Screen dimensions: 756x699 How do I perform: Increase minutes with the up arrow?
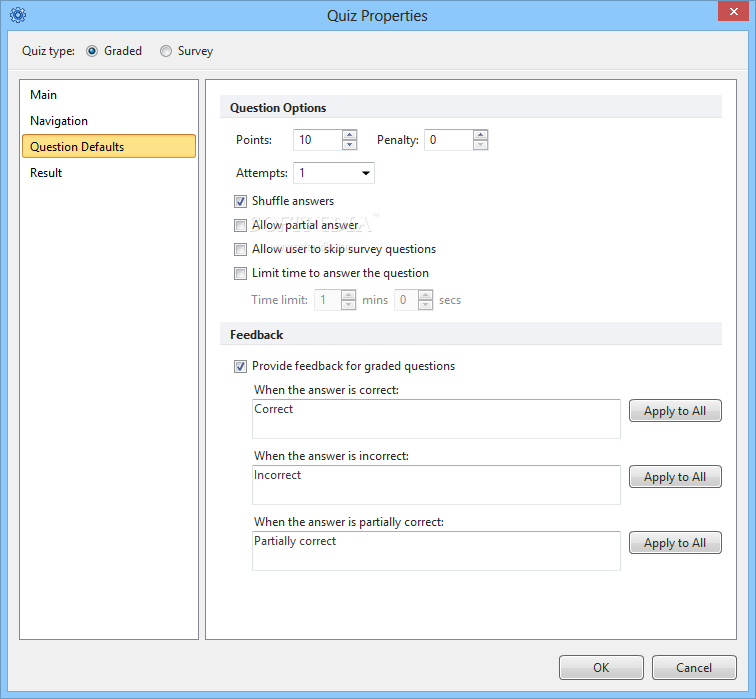click(x=348, y=295)
